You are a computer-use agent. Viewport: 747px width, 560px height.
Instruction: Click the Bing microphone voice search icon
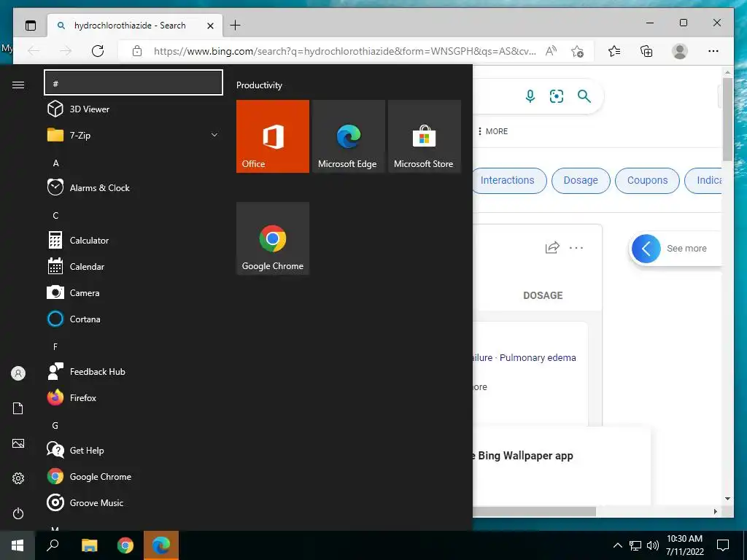[530, 96]
